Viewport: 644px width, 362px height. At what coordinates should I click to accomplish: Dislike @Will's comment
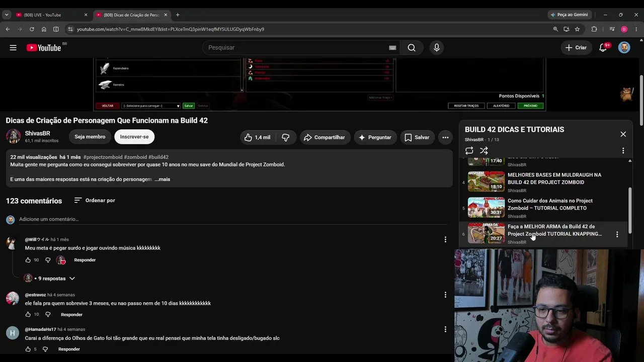[x=48, y=260]
